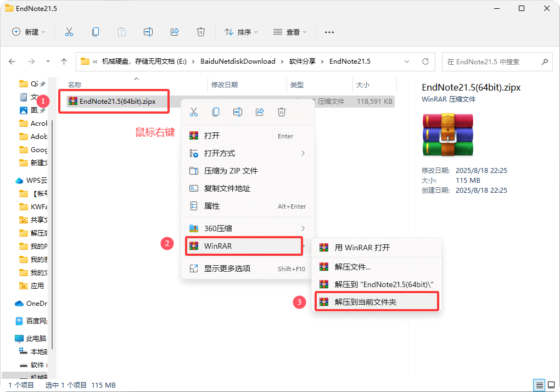The width and height of the screenshot is (560, 392).
Task: Select the Cut icon in the toolbar
Action: pos(69,32)
